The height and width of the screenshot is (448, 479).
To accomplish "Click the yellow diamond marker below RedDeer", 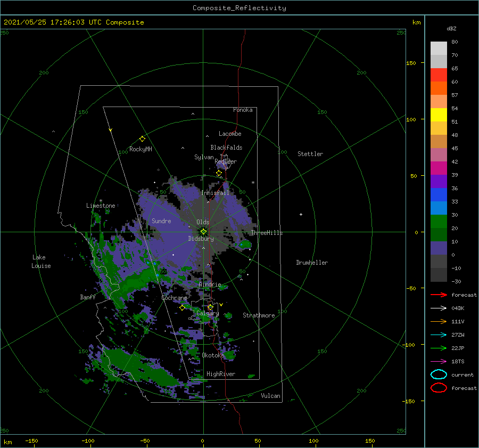I will [219, 173].
